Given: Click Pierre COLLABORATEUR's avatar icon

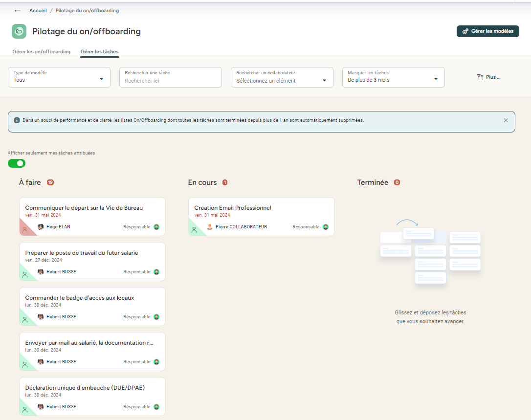Looking at the screenshot, I should (x=210, y=227).
